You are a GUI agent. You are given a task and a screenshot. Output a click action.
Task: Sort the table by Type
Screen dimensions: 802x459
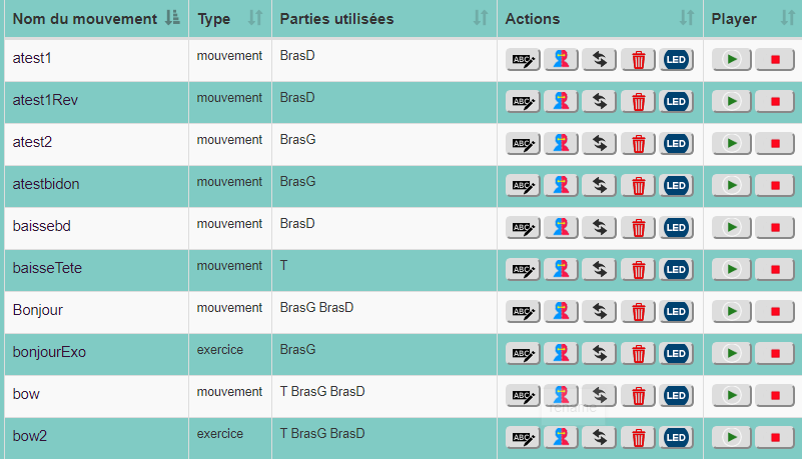(254, 19)
